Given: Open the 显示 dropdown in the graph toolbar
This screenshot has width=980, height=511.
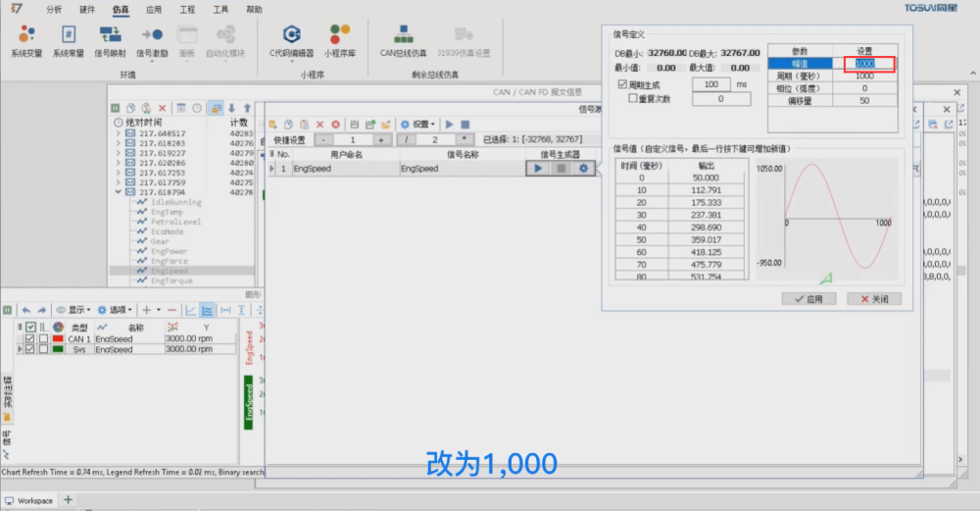Looking at the screenshot, I should pyautogui.click(x=73, y=310).
